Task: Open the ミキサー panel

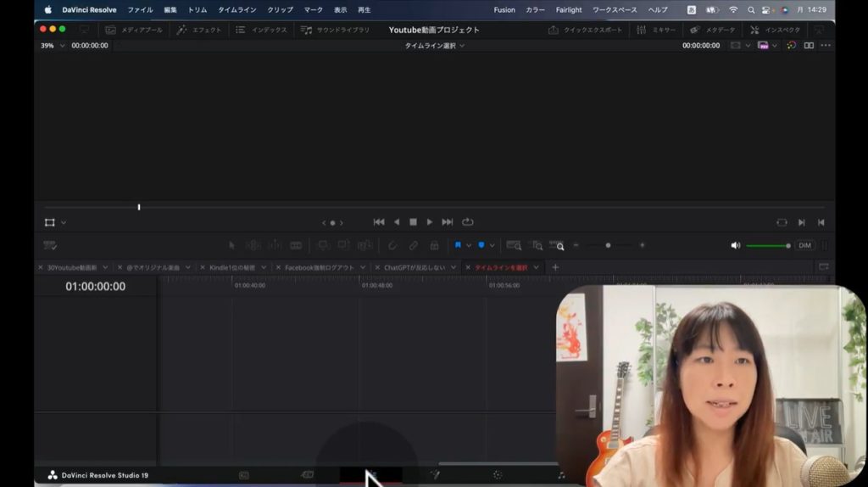Action: pyautogui.click(x=656, y=30)
